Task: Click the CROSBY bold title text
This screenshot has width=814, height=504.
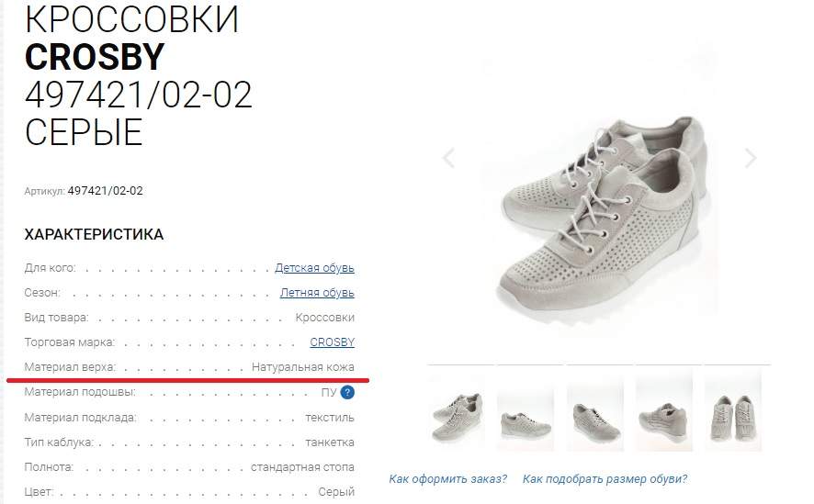Action: tap(95, 57)
